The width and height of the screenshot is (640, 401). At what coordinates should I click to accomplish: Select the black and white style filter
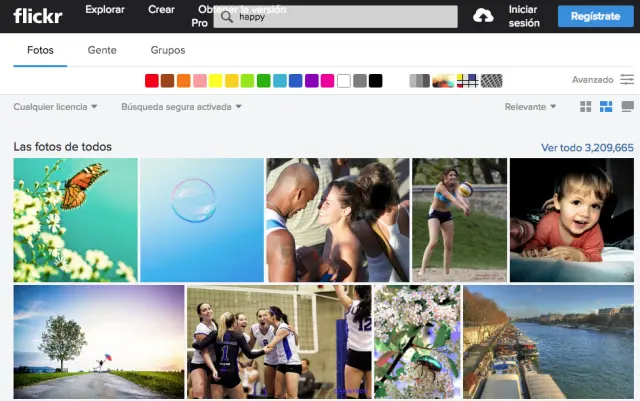tap(419, 81)
